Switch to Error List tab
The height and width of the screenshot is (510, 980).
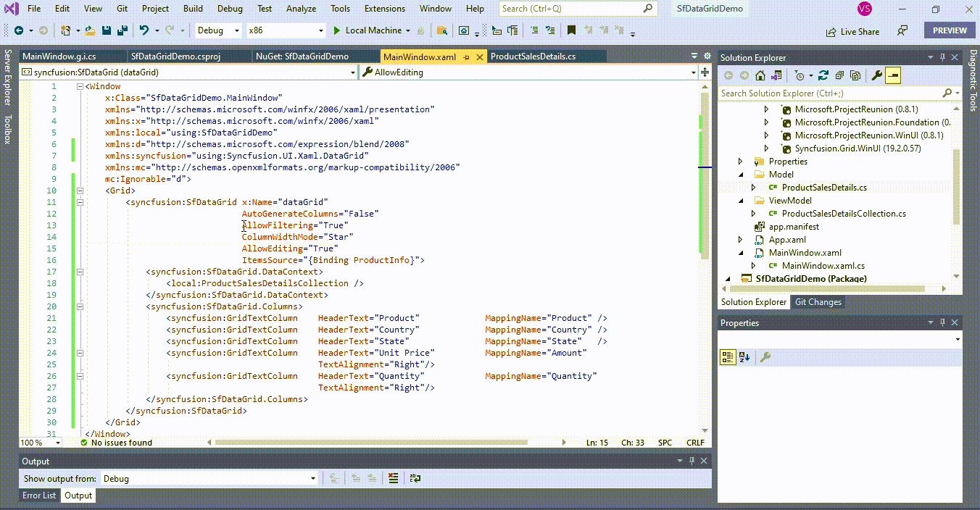[x=39, y=496]
